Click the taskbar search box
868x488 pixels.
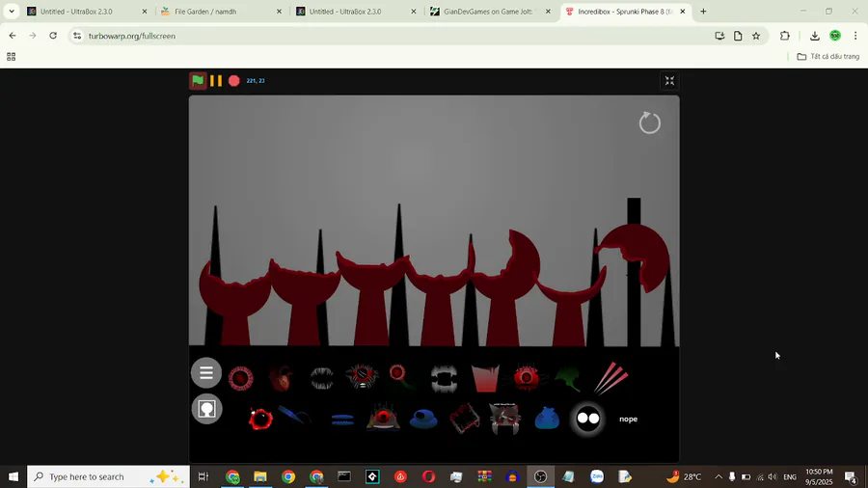point(108,476)
